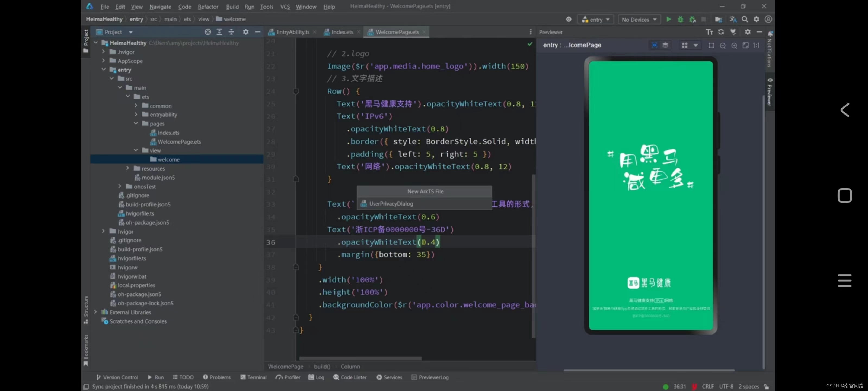Open Project panel options gear
868x391 pixels.
[246, 32]
